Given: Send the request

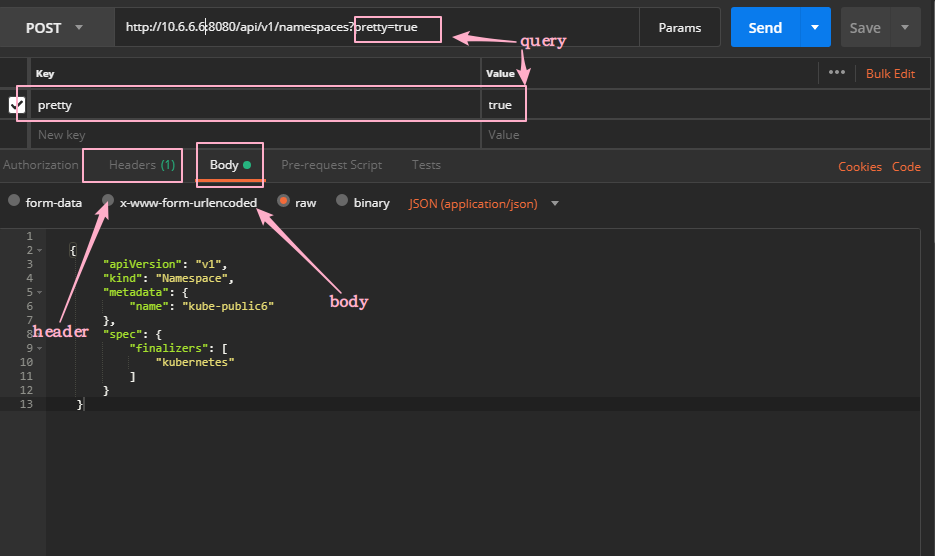Looking at the screenshot, I should tap(765, 27).
